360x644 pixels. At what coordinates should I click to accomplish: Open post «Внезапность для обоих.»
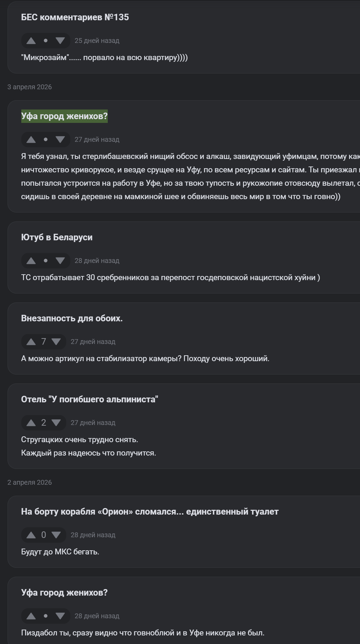click(x=72, y=319)
